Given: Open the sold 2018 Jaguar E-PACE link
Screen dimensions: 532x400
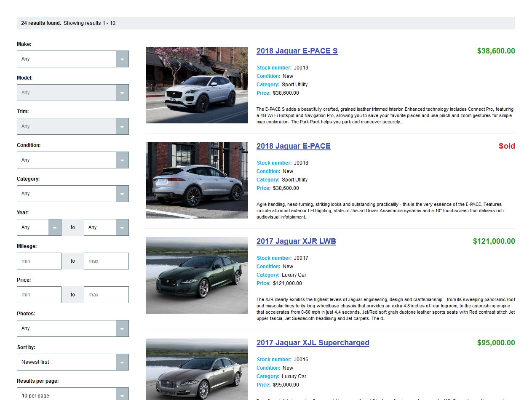Looking at the screenshot, I should (x=293, y=146).
